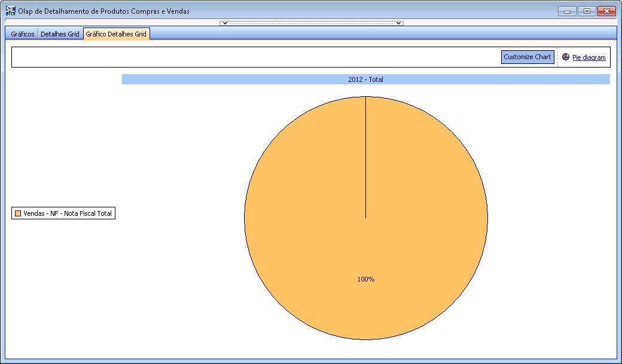622x364 pixels.
Task: Click the 2012 - Total chart header
Action: (x=365, y=79)
